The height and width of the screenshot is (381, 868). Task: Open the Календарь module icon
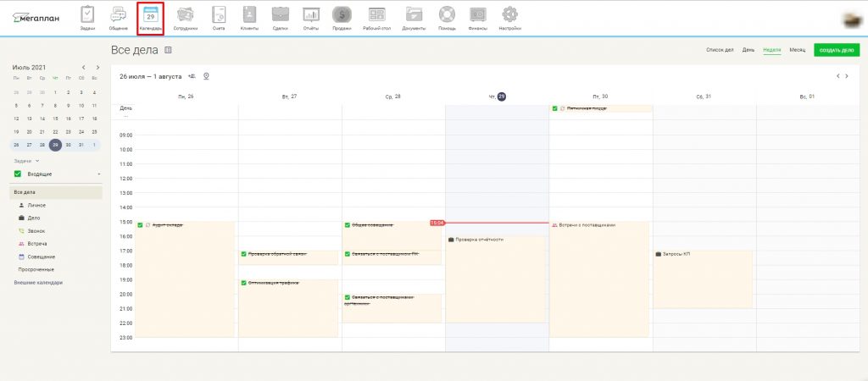coord(151,15)
